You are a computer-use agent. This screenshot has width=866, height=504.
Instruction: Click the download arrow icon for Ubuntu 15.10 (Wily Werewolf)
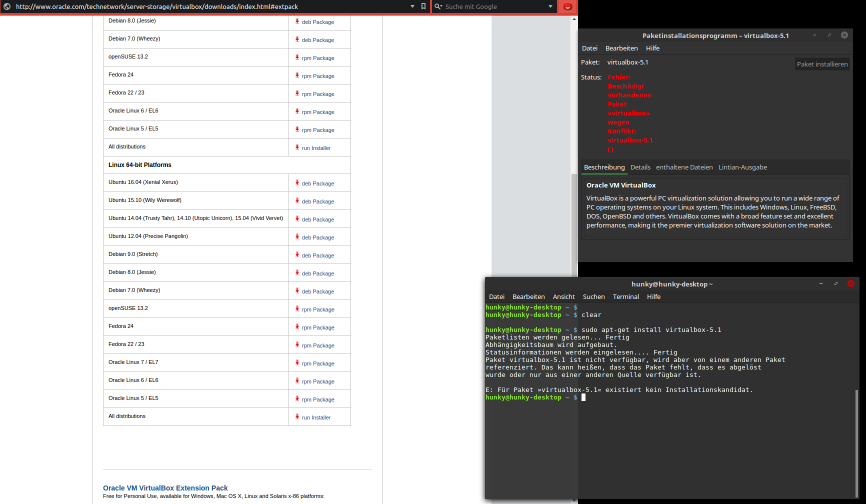297,200
